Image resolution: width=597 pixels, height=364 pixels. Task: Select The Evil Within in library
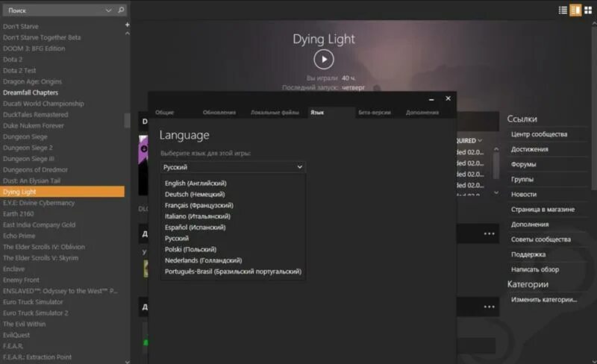[x=24, y=324]
